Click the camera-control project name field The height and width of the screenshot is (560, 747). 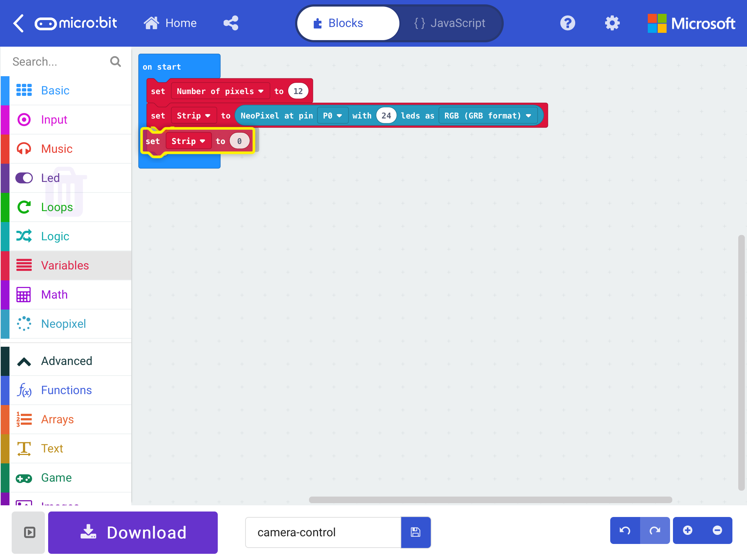(x=323, y=532)
